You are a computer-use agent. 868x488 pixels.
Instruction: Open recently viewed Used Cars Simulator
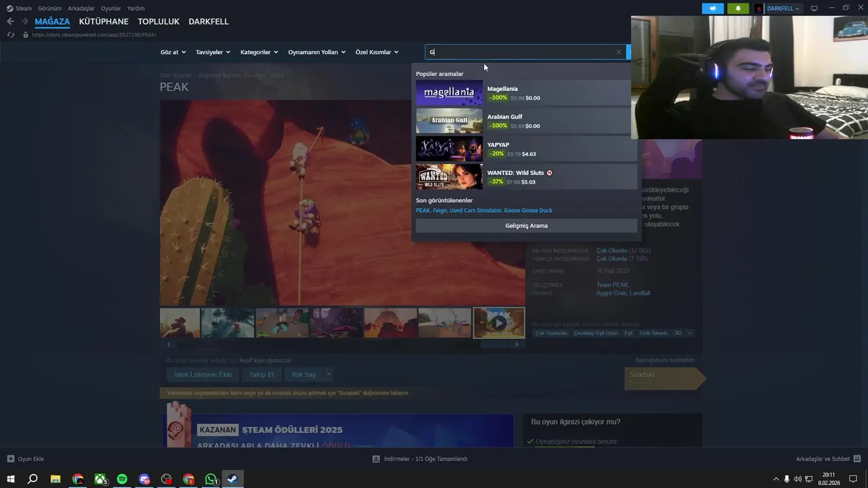(x=475, y=211)
